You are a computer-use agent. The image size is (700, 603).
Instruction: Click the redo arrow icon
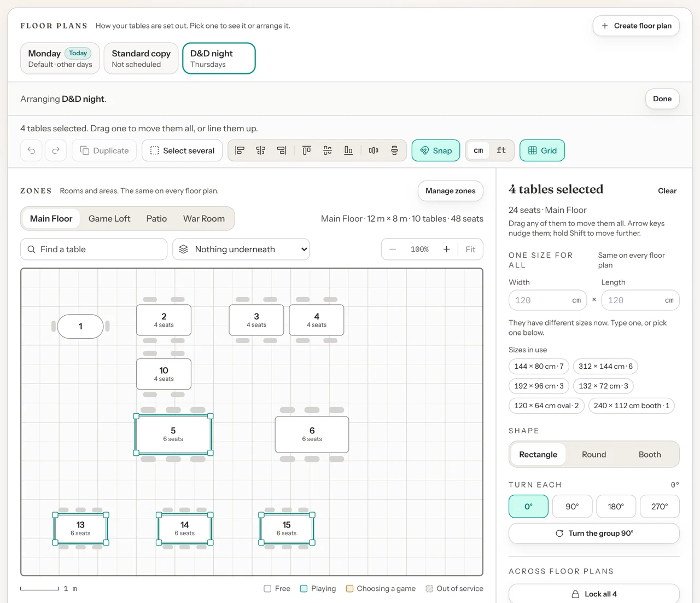pyautogui.click(x=56, y=150)
